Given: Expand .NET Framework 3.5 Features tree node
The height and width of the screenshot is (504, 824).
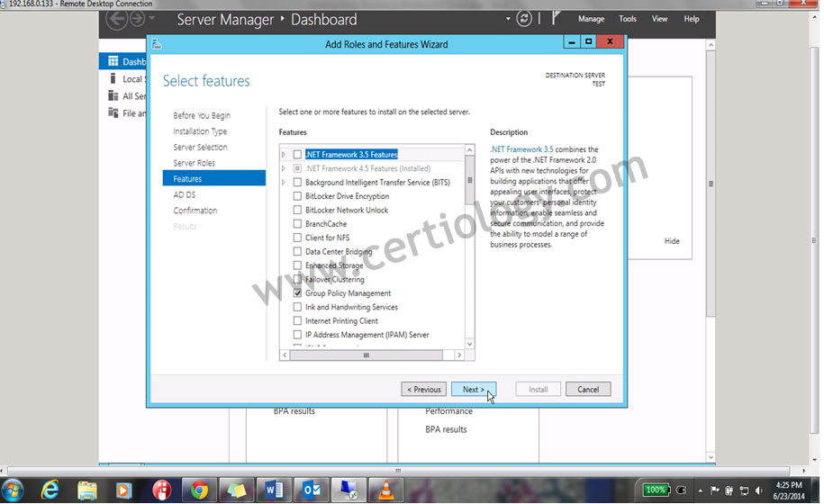Looking at the screenshot, I should [284, 155].
